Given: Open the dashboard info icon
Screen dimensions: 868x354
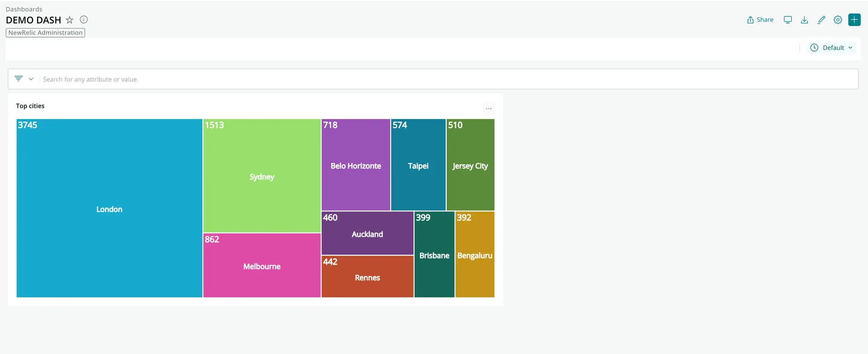Looking at the screenshot, I should click(84, 19).
